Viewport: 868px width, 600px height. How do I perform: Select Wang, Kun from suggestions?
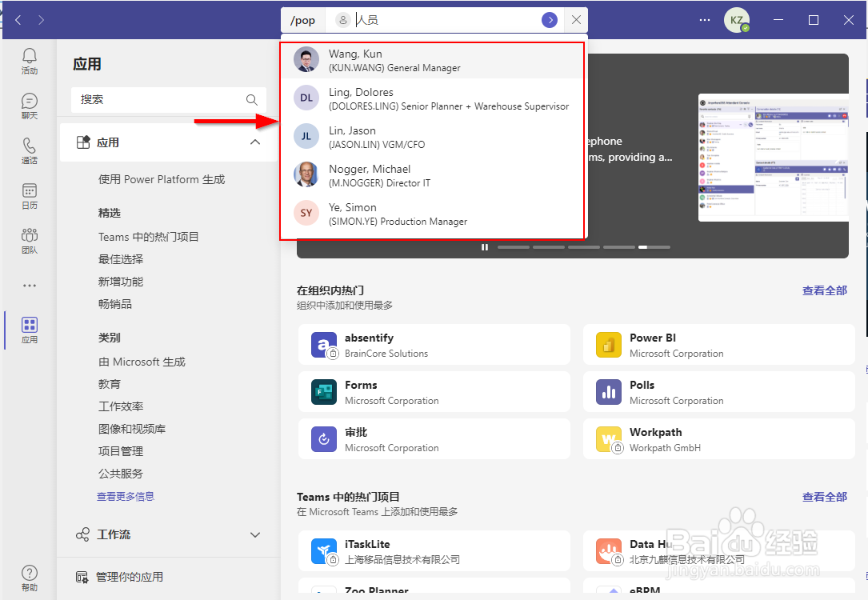coord(432,60)
